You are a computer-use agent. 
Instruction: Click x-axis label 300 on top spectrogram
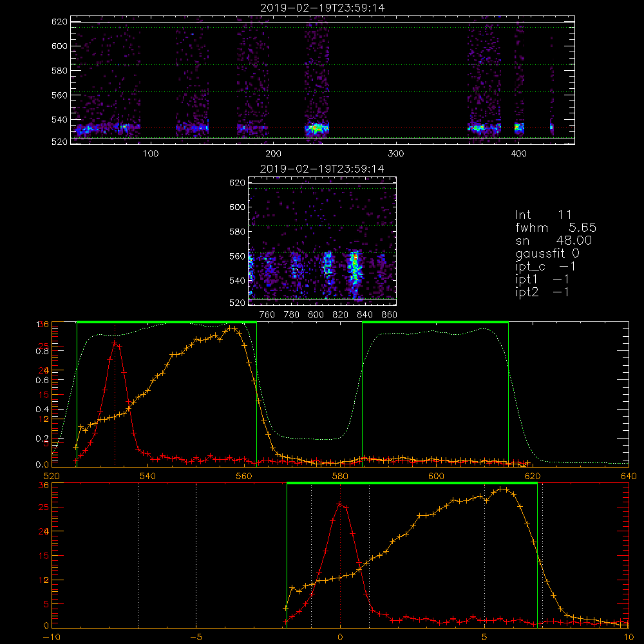point(396,153)
